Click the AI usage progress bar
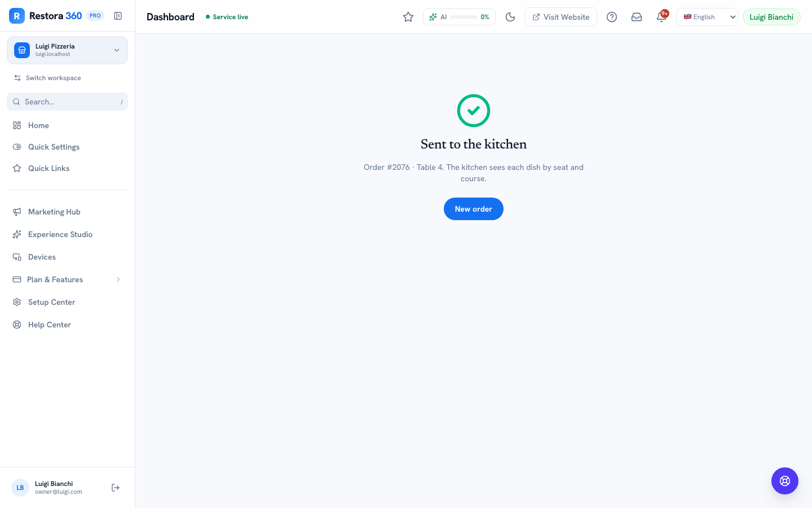The width and height of the screenshot is (812, 508). (x=464, y=17)
